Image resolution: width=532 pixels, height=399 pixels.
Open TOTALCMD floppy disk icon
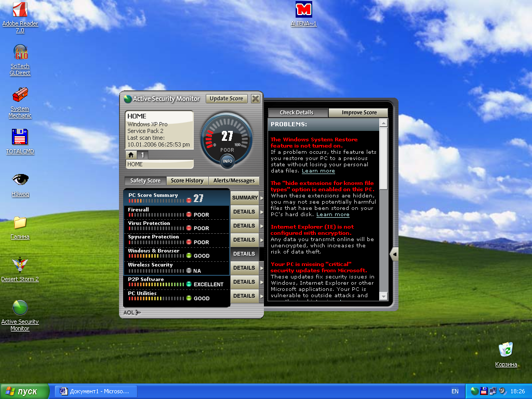coord(20,141)
